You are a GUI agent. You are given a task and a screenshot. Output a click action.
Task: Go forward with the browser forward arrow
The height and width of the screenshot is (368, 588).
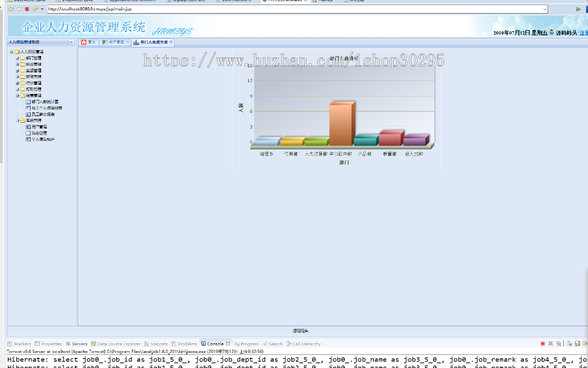pyautogui.click(x=19, y=9)
